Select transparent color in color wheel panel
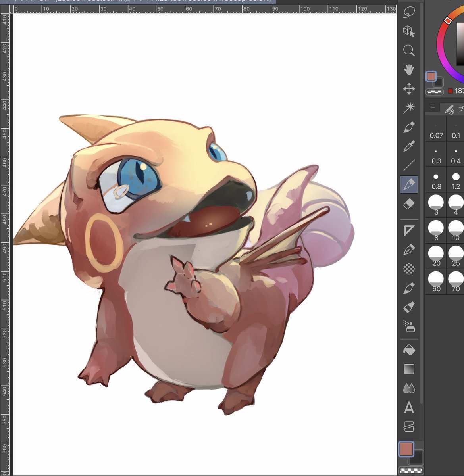This screenshot has width=464, height=476. tap(435, 92)
